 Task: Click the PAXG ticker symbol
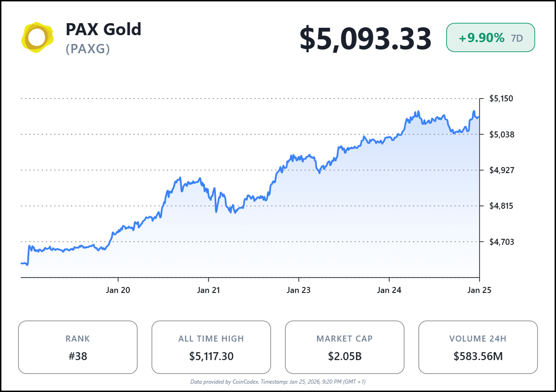click(x=88, y=49)
